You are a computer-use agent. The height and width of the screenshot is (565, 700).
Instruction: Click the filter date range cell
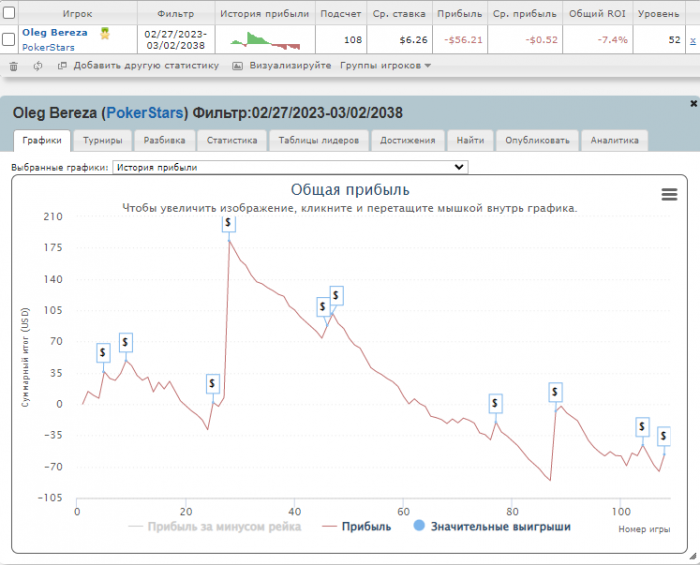176,40
